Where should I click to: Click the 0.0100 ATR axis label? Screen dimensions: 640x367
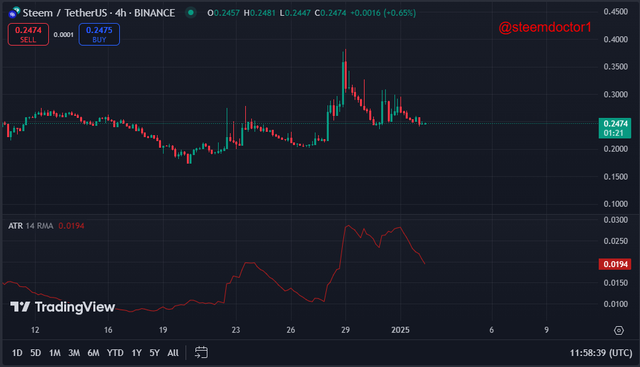click(x=616, y=304)
